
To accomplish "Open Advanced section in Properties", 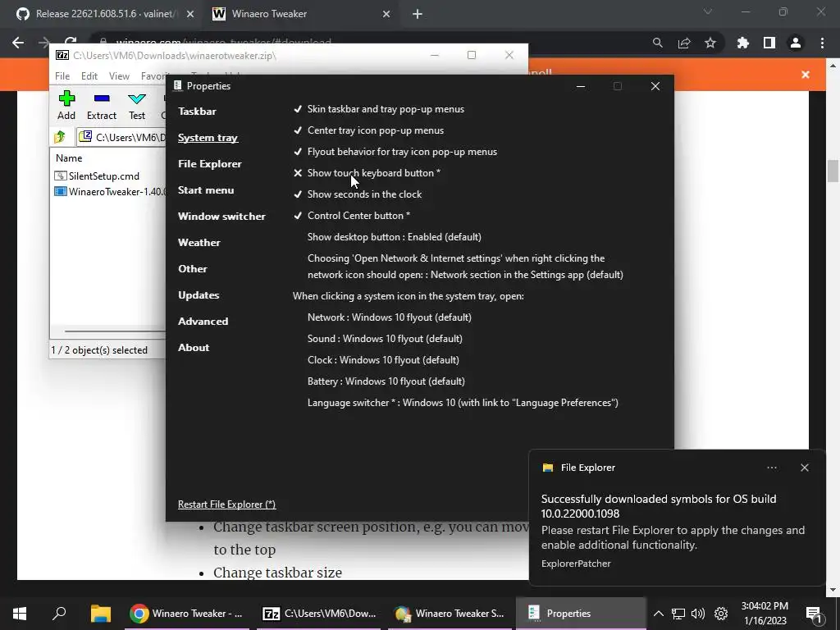I will [x=203, y=322].
